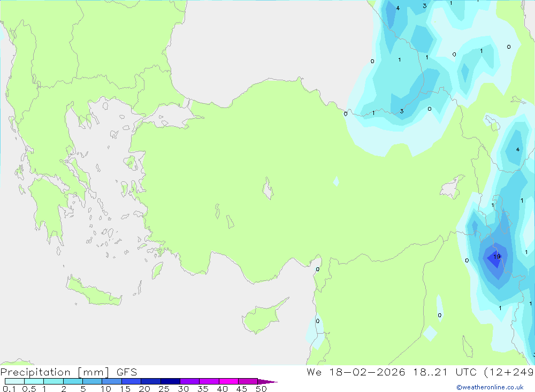This screenshot has height=392, width=535.
Task: Pick the 2–5 mm legend swatch
Action: pos(73,381)
